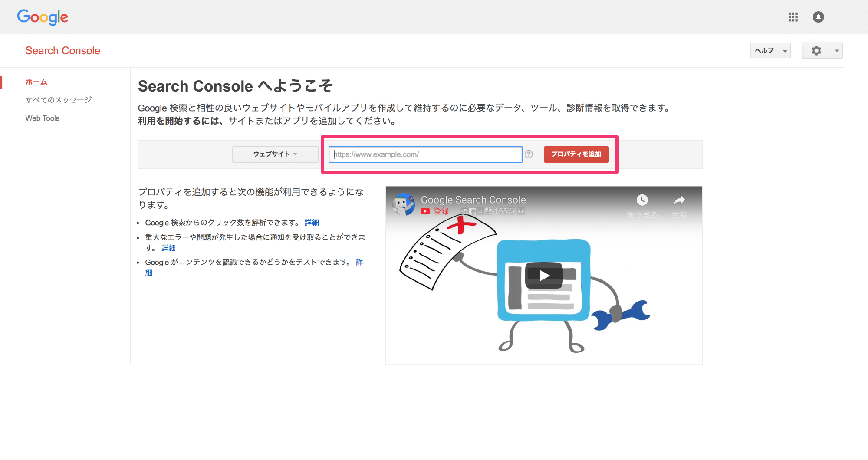This screenshot has height=460, width=868.
Task: Click the YouTube 登録 subscribe button
Action: click(x=435, y=211)
